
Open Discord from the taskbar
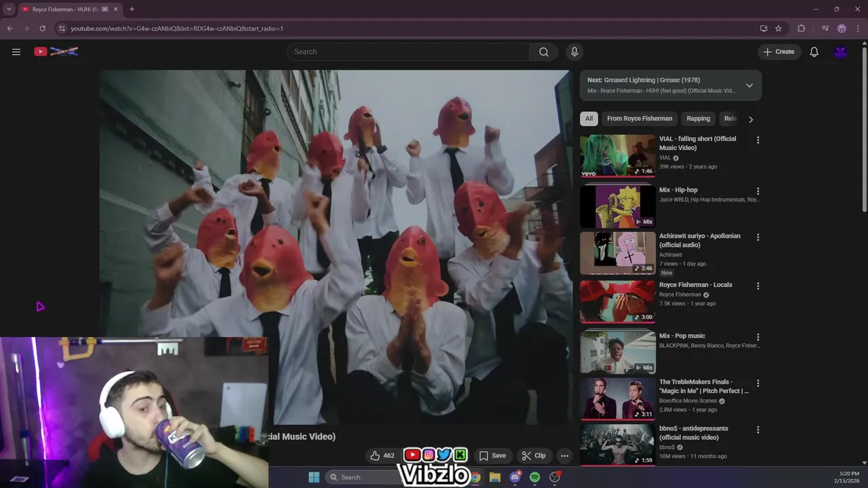515,477
